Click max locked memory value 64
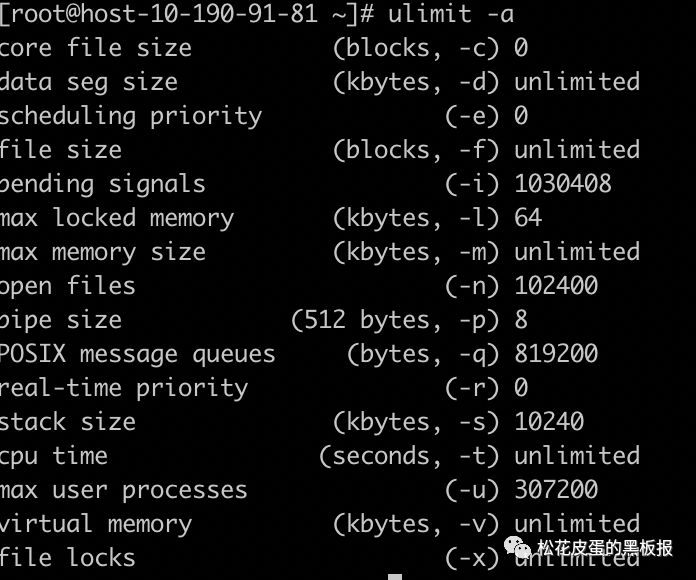This screenshot has height=580, width=696. point(527,218)
